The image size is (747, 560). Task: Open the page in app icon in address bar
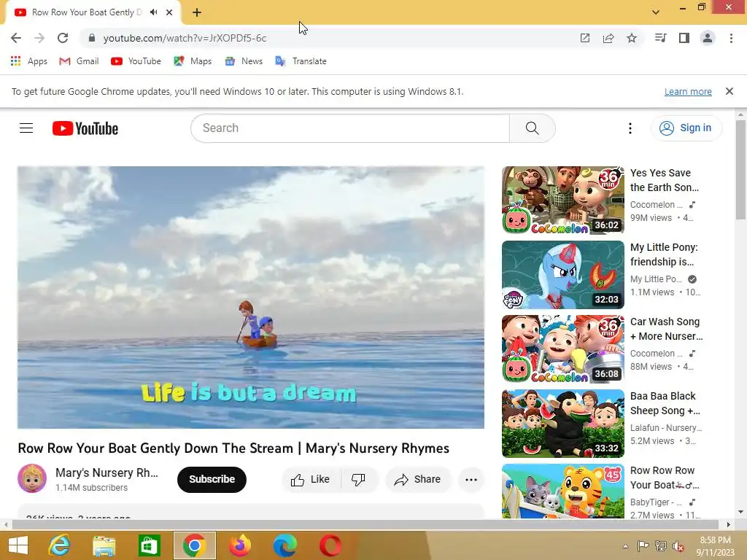[585, 38]
